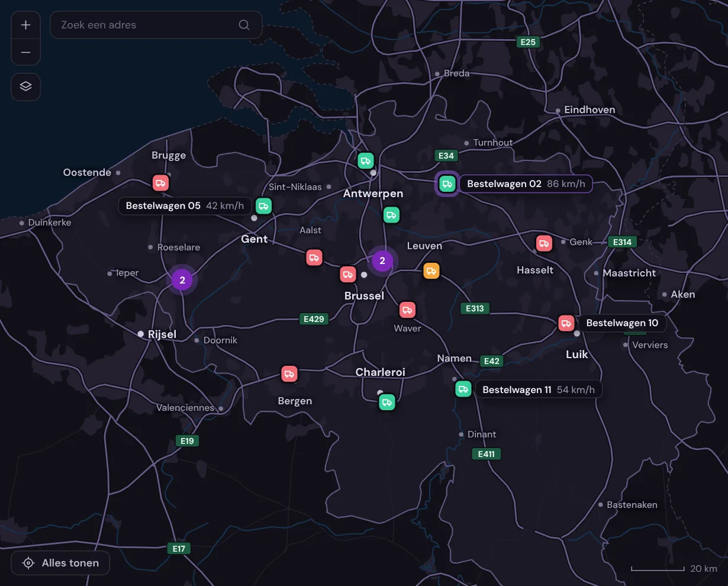The width and height of the screenshot is (728, 586).
Task: Select the green Bestelwagen 11 van marker
Action: click(x=463, y=389)
